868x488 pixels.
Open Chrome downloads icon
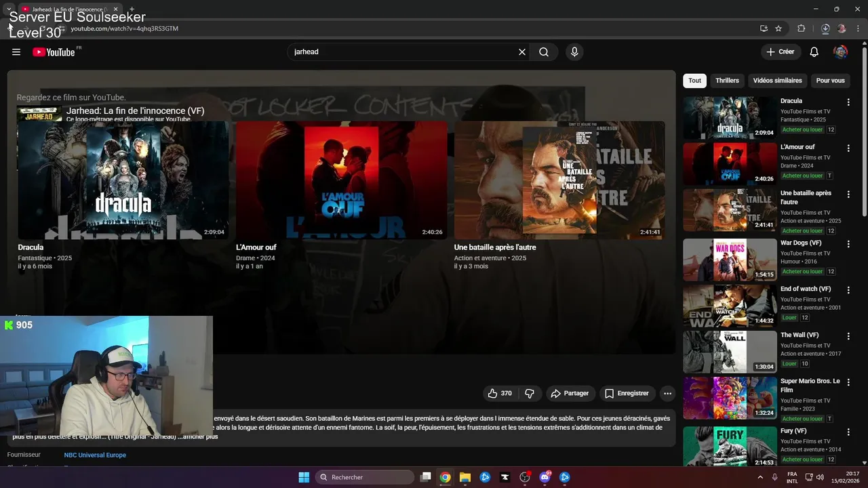825,28
